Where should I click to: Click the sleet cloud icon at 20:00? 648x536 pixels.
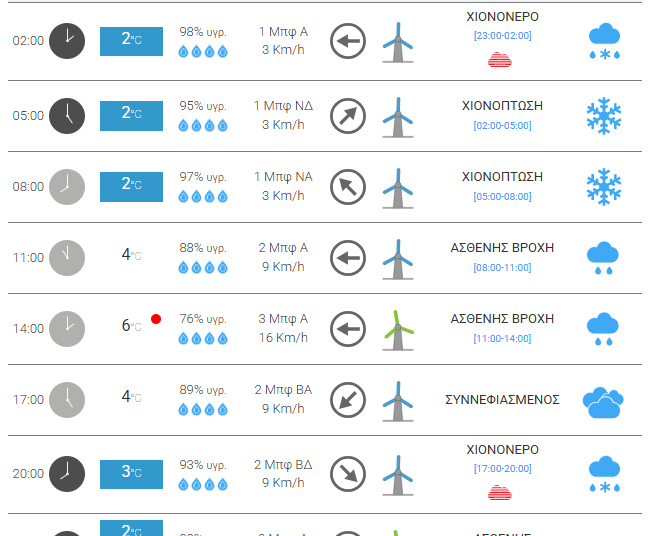coord(604,473)
